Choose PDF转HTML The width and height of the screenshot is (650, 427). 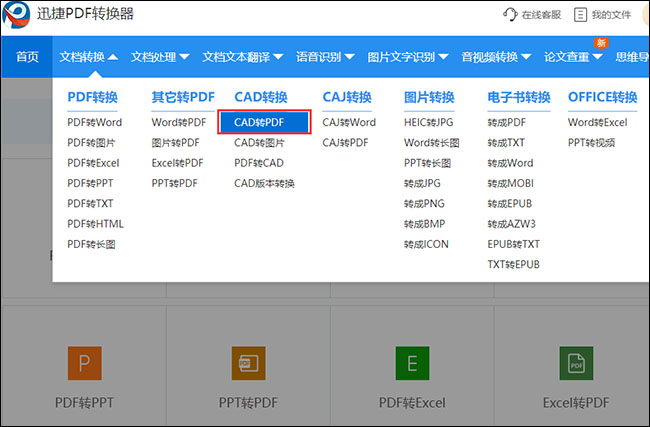coord(95,224)
